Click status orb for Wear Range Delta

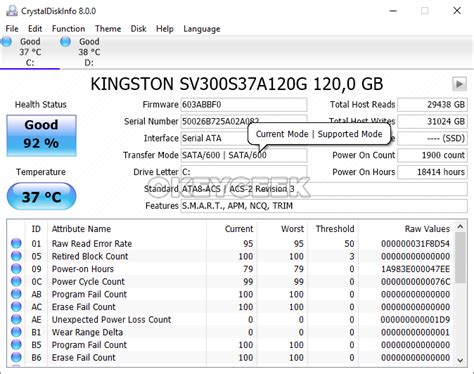click(x=16, y=332)
